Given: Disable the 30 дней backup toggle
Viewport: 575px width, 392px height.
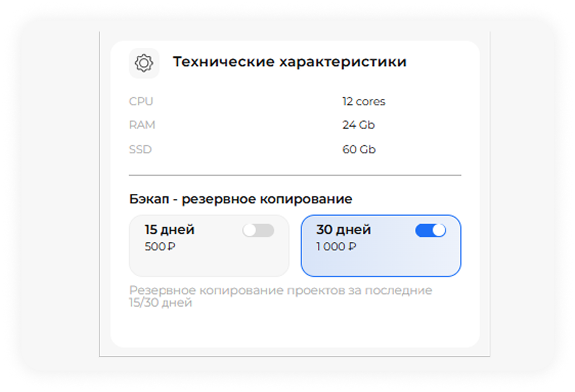Looking at the screenshot, I should tap(430, 231).
